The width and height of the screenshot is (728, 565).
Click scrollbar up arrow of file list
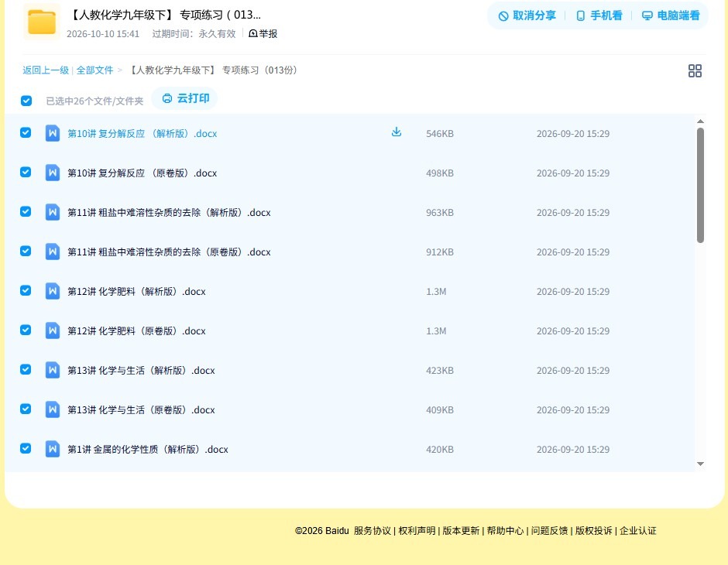[x=700, y=121]
